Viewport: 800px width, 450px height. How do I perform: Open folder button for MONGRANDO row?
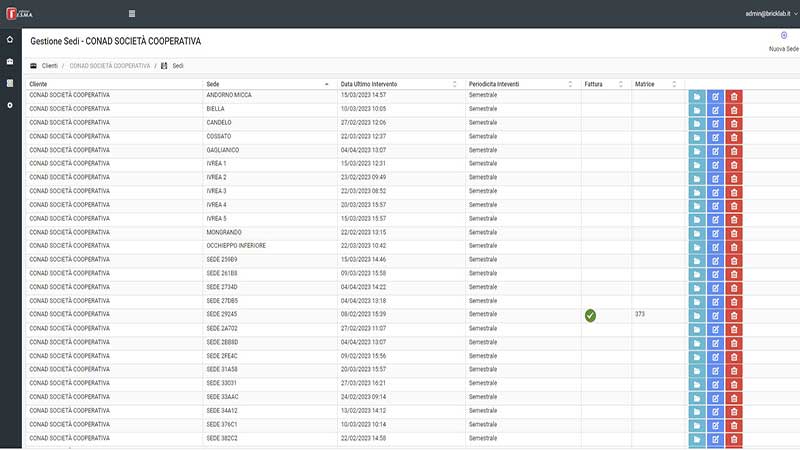[x=697, y=234]
